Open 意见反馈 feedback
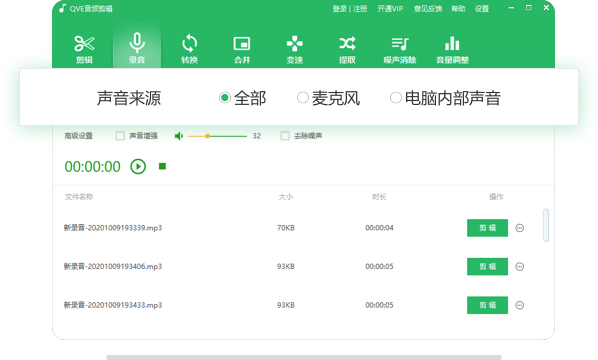 point(428,9)
